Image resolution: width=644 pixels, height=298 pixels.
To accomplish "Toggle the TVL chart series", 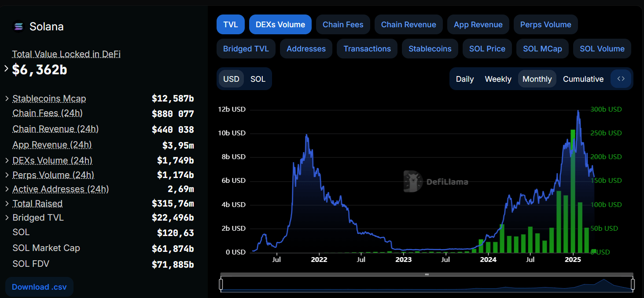I will pyautogui.click(x=231, y=25).
